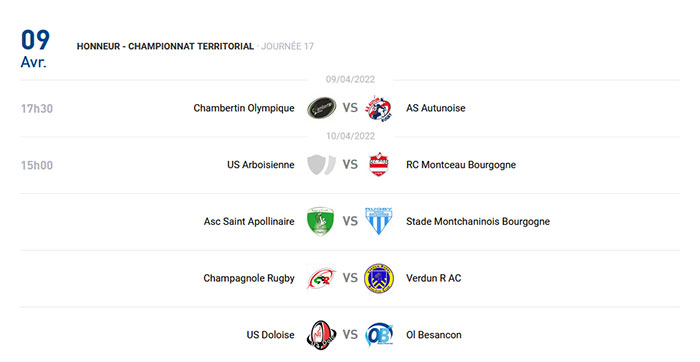Click the AS Autunoise club logo

coord(379,108)
